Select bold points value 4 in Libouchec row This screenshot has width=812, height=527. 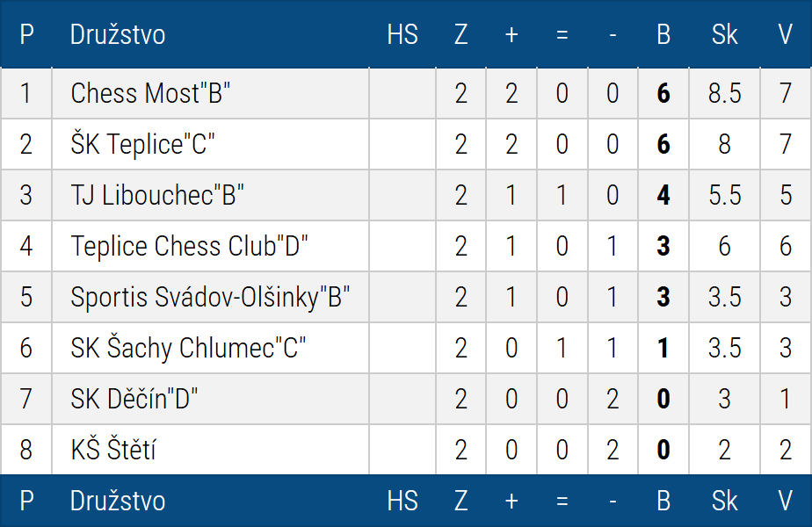point(663,195)
